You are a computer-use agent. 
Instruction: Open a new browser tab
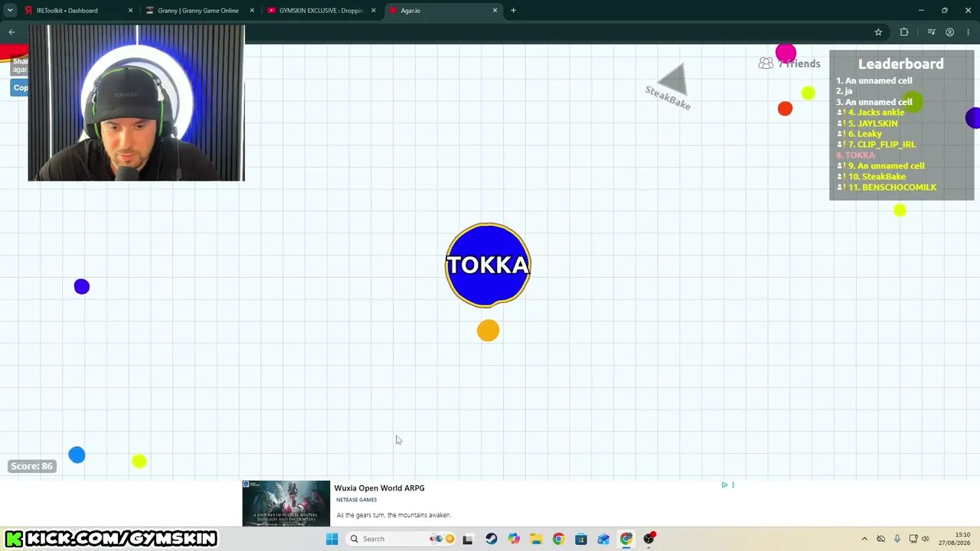513,11
